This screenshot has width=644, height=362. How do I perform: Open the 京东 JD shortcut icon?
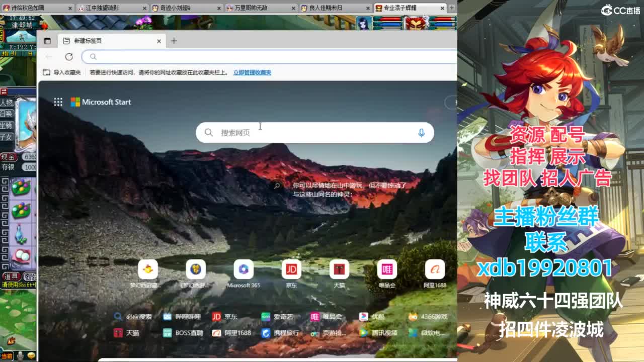(x=291, y=269)
